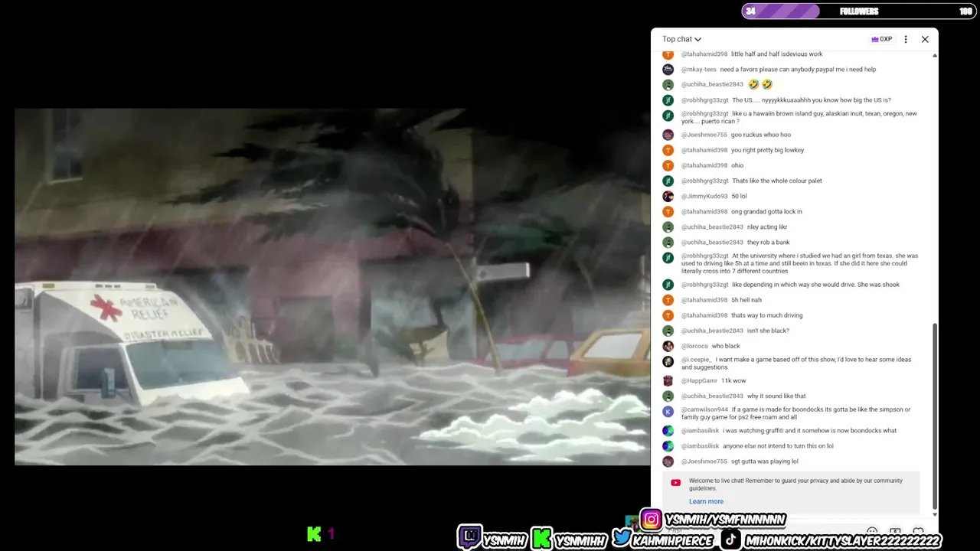Open the Top chat mode dropdown
The height and width of the screenshot is (551, 980).
(681, 39)
